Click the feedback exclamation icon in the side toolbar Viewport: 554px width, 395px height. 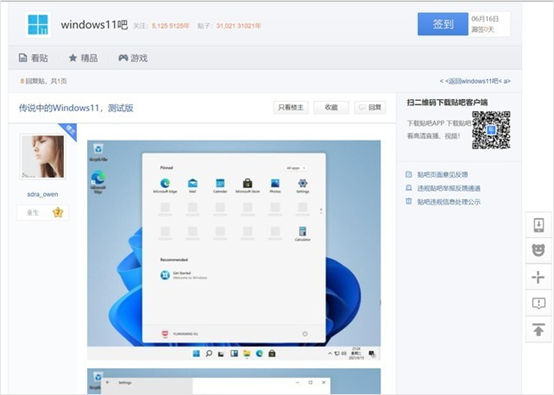538,303
